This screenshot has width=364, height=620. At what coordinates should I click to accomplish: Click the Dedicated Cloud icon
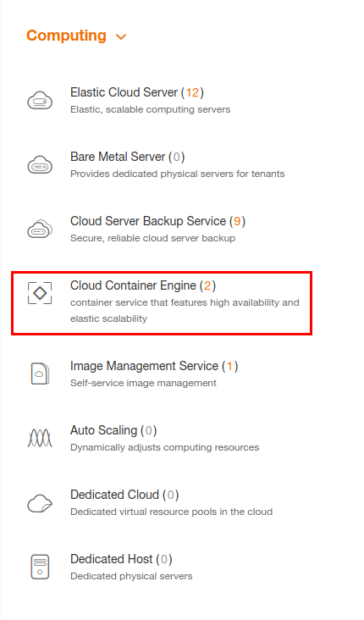click(40, 503)
